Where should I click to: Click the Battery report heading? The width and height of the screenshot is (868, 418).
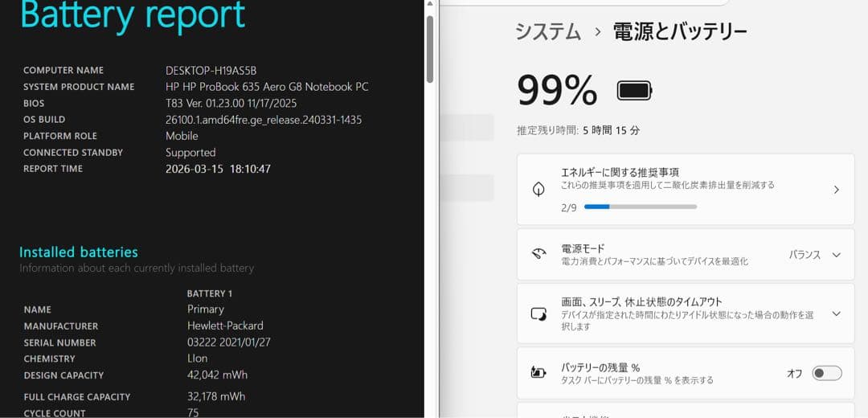click(133, 15)
